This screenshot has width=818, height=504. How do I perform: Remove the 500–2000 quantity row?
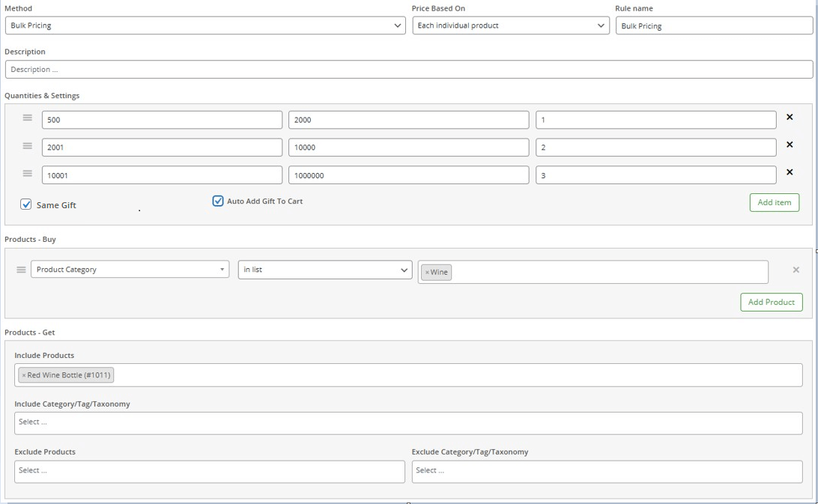point(790,118)
